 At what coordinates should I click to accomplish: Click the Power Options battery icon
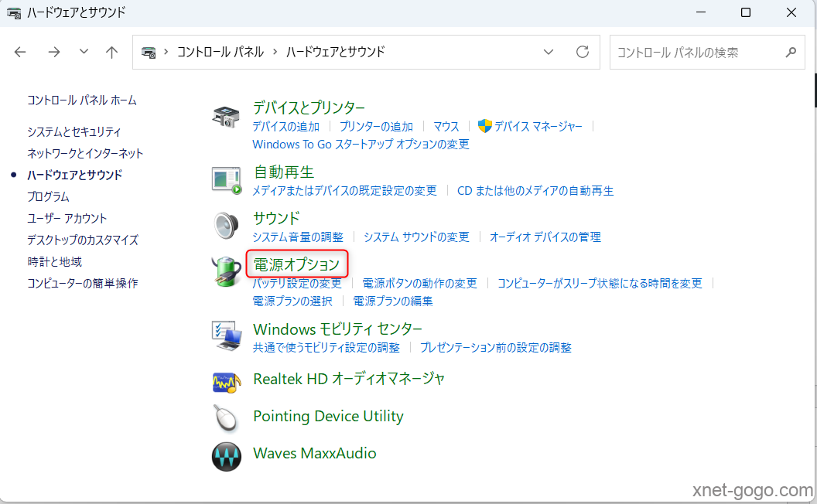pos(226,272)
